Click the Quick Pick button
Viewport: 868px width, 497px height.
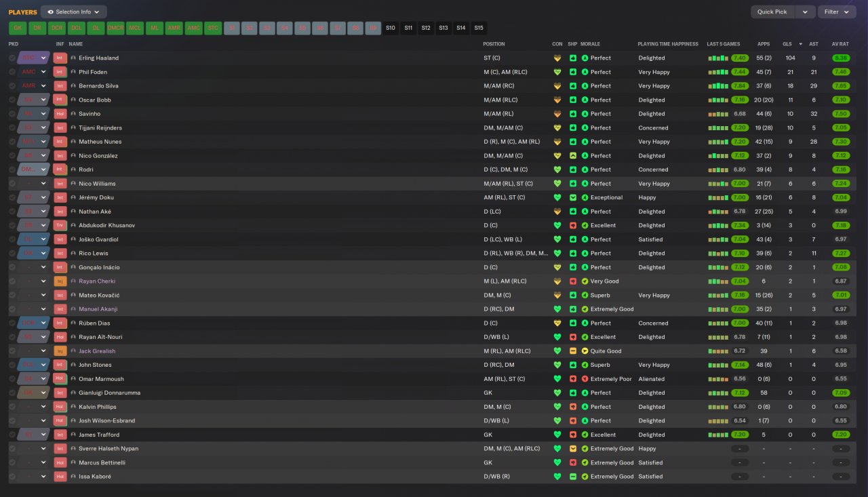[x=772, y=12]
